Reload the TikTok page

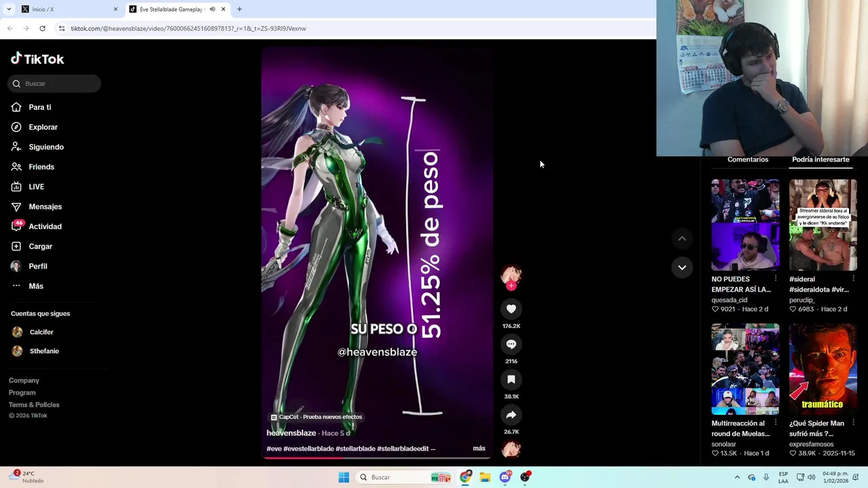coord(42,28)
